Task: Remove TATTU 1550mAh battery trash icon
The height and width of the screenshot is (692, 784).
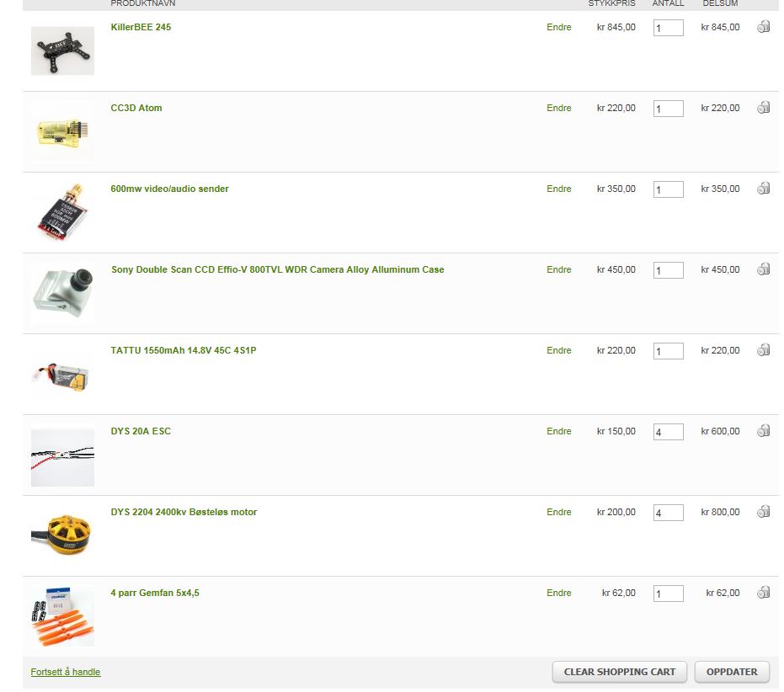Action: (763, 350)
